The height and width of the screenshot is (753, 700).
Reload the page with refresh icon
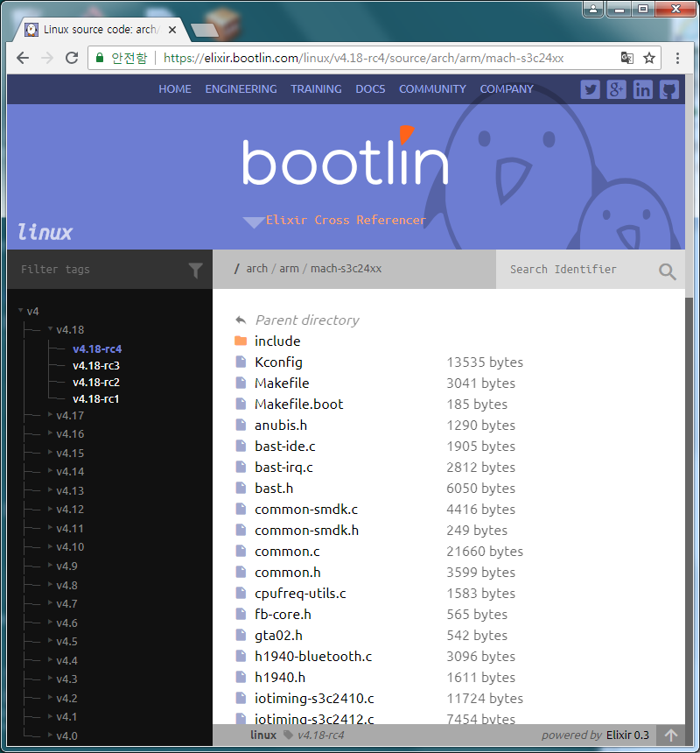72,58
